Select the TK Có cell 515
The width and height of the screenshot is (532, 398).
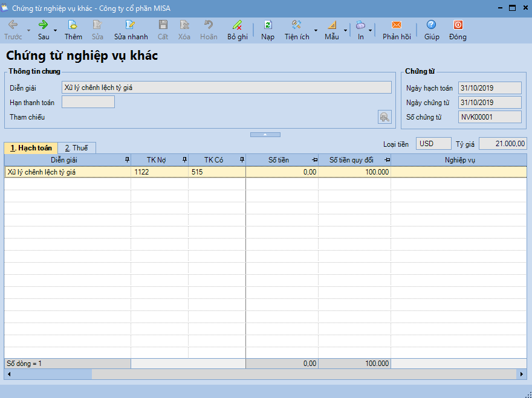pyautogui.click(x=217, y=172)
